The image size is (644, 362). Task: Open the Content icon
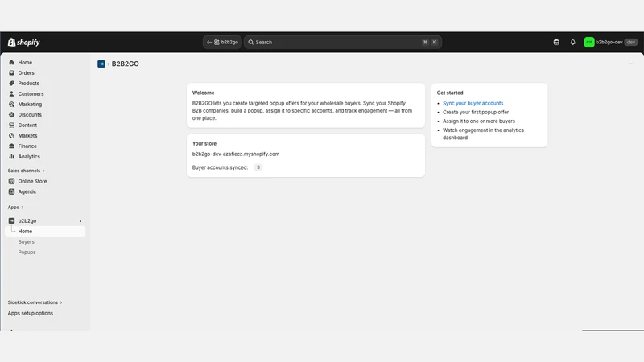(x=11, y=125)
